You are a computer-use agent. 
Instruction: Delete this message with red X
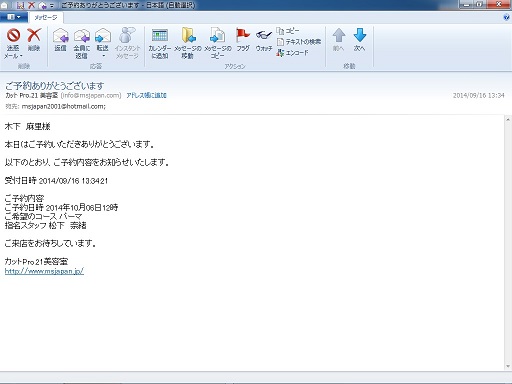coord(34,40)
